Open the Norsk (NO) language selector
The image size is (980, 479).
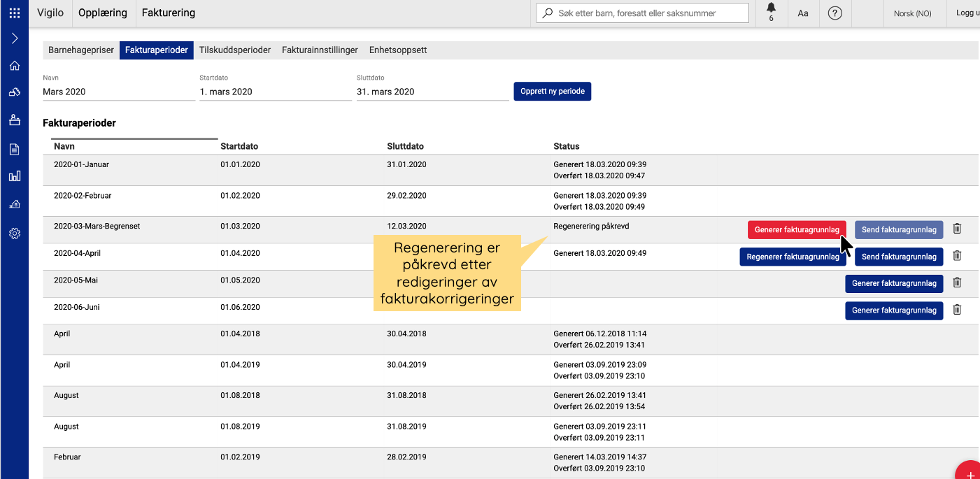[x=913, y=13]
